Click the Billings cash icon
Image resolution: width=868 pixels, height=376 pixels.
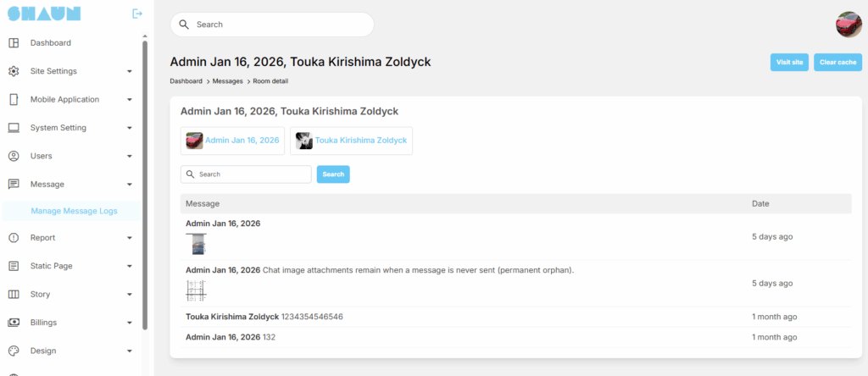(14, 323)
